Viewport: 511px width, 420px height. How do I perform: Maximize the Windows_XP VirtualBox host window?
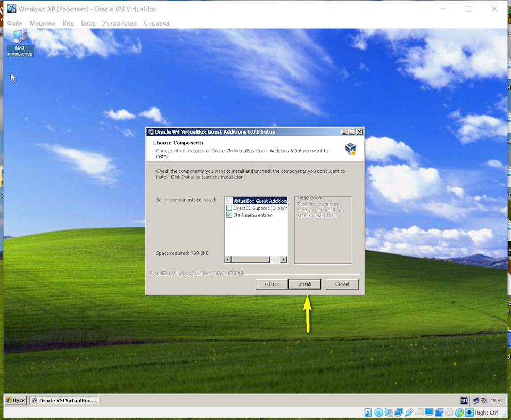pos(468,9)
